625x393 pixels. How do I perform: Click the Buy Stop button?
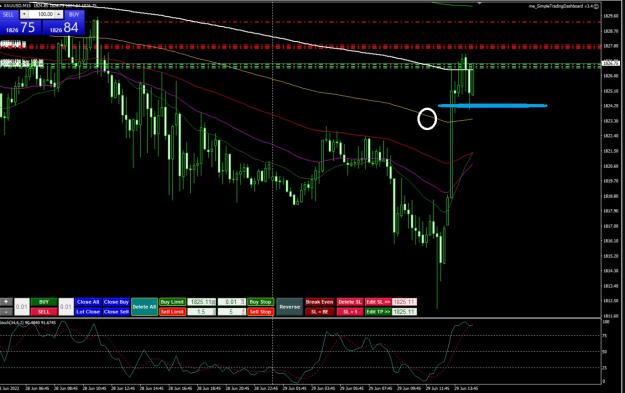(x=260, y=302)
